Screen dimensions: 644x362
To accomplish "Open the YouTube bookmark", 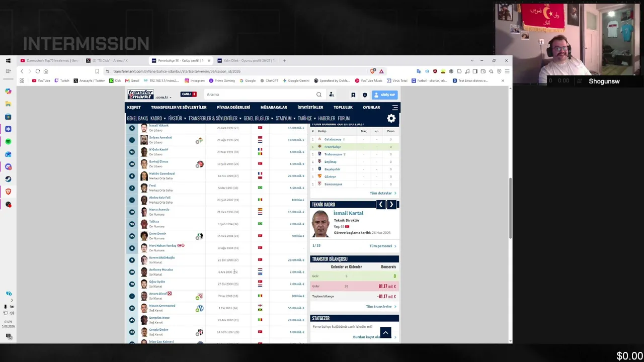I will (x=41, y=80).
